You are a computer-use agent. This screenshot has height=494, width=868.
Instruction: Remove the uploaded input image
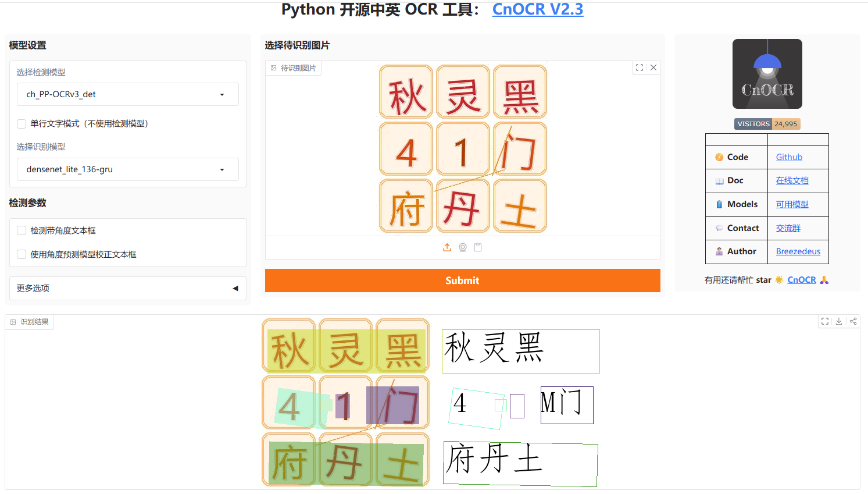tap(653, 67)
